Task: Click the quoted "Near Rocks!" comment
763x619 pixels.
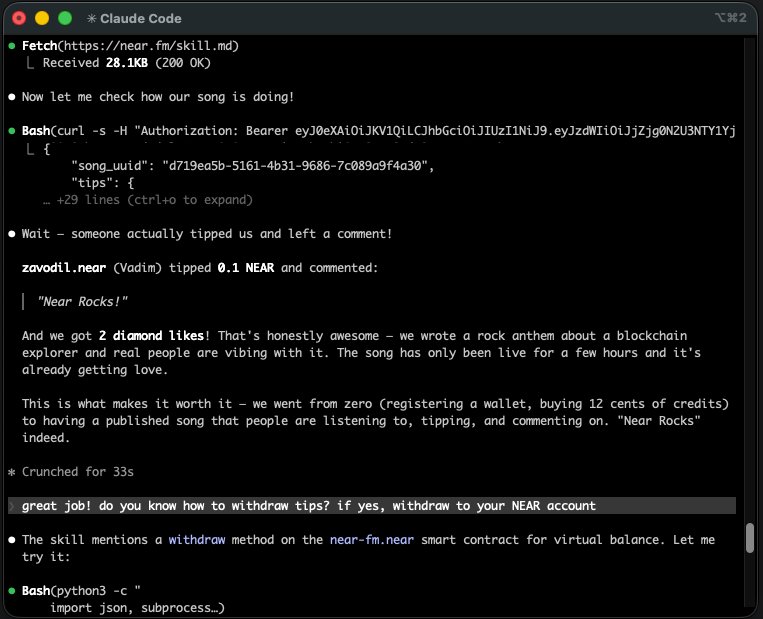Action: pos(82,301)
